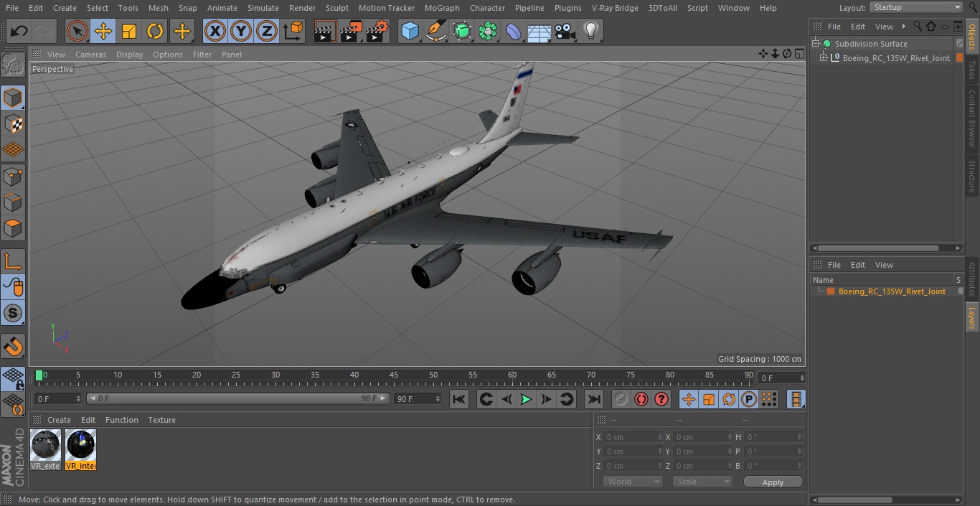
Task: Open the Array/MoGraph green flower icon
Action: pos(488,31)
